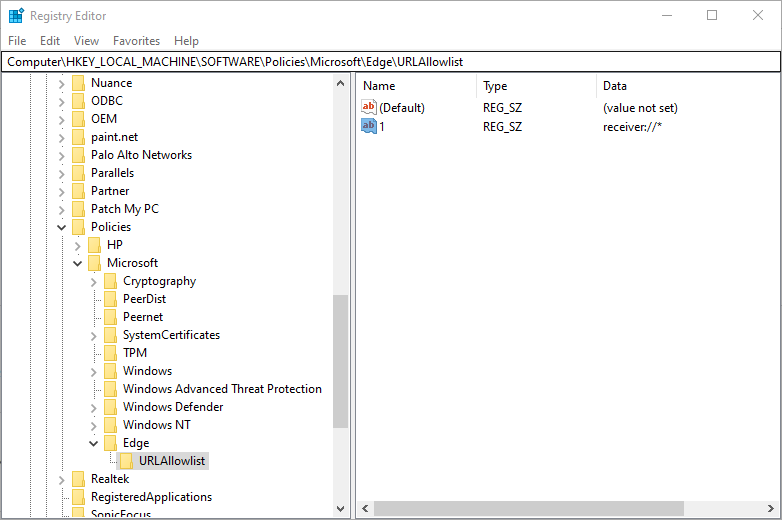Image resolution: width=782 pixels, height=520 pixels.
Task: Expand the Windows Defender key
Action: 94,407
